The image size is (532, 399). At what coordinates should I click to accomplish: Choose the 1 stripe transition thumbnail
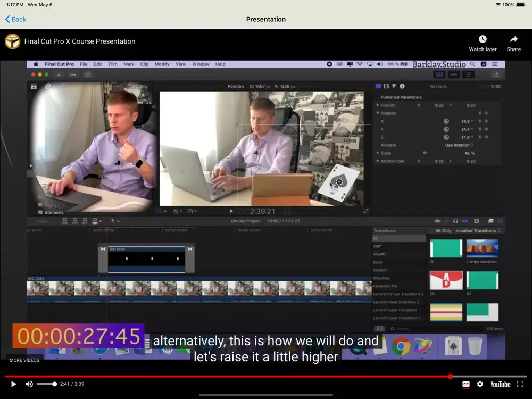point(482,248)
